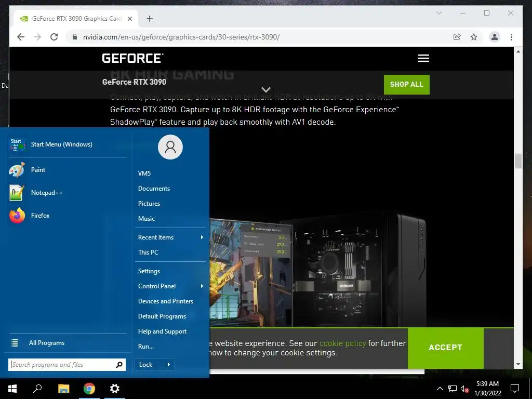This screenshot has height=399, width=532.
Task: Click the site lock icon in address bar
Action: tap(75, 37)
